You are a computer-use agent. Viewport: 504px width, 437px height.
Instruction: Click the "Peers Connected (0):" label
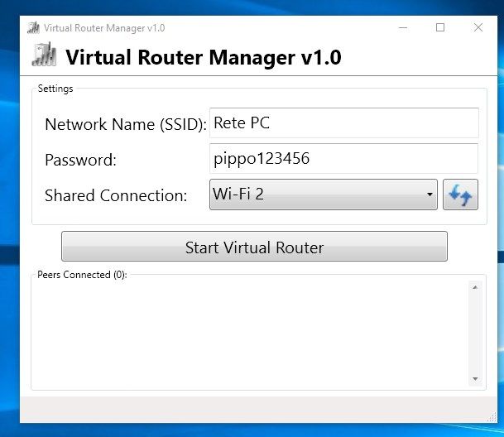(82, 275)
